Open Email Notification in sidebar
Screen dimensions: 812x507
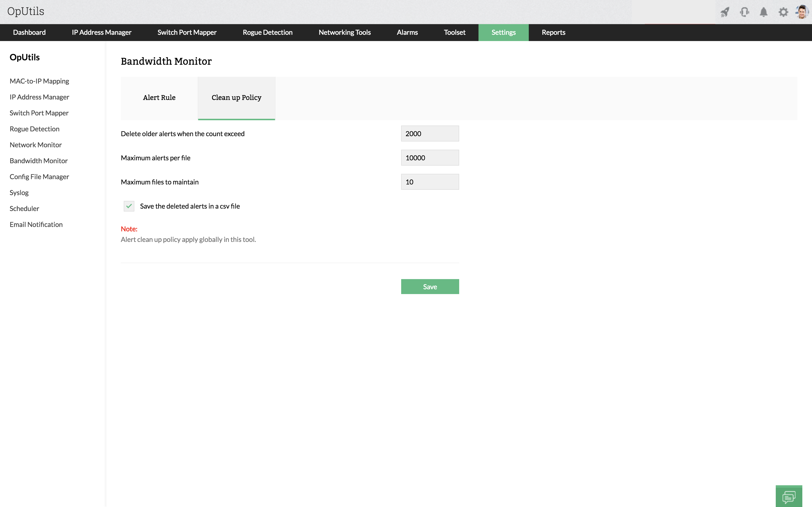(36, 224)
